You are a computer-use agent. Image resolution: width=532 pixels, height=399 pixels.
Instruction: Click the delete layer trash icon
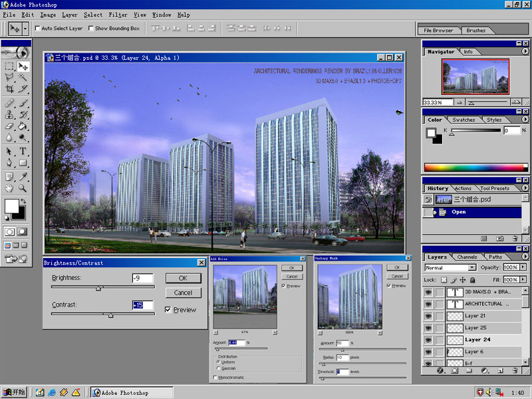(x=515, y=370)
